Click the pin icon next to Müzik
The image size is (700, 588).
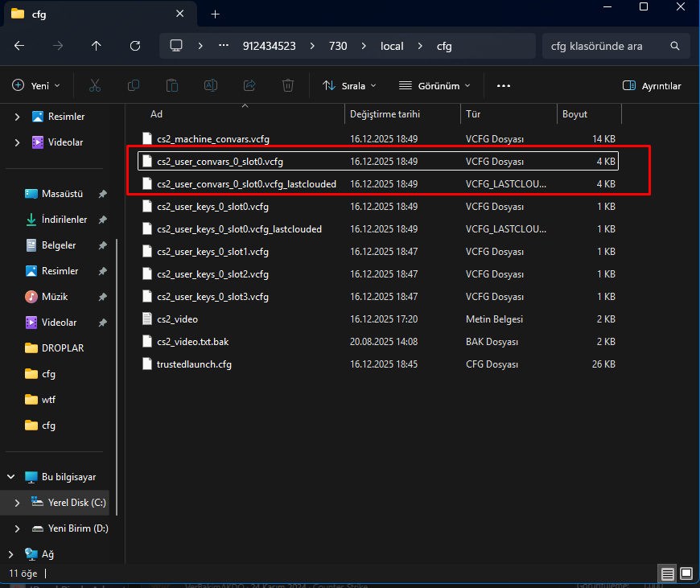click(x=103, y=297)
